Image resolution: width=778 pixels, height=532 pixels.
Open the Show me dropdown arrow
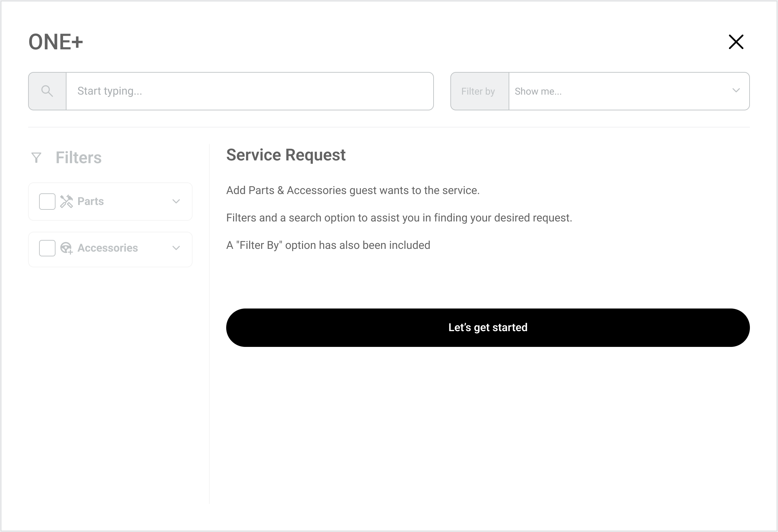tap(736, 90)
